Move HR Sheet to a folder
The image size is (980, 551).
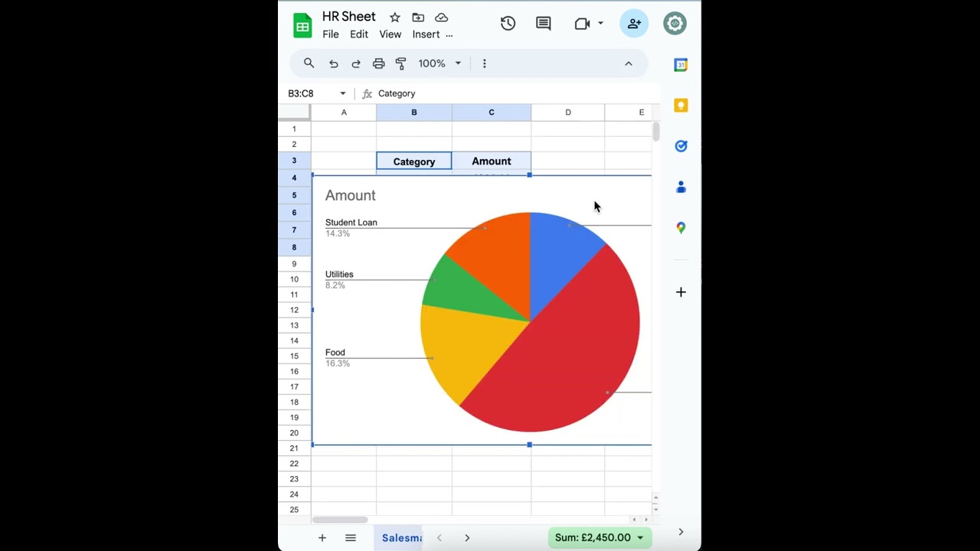(x=418, y=18)
